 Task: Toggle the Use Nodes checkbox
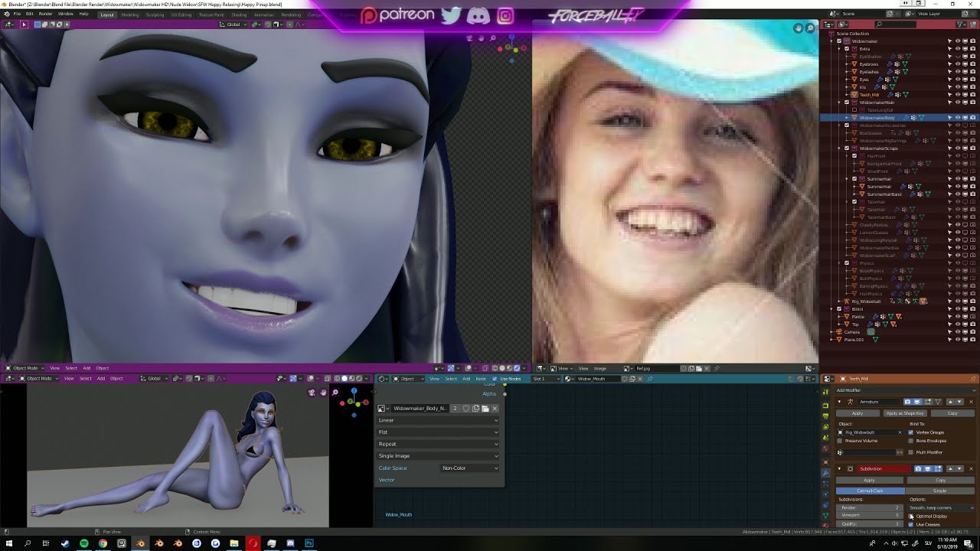point(494,379)
